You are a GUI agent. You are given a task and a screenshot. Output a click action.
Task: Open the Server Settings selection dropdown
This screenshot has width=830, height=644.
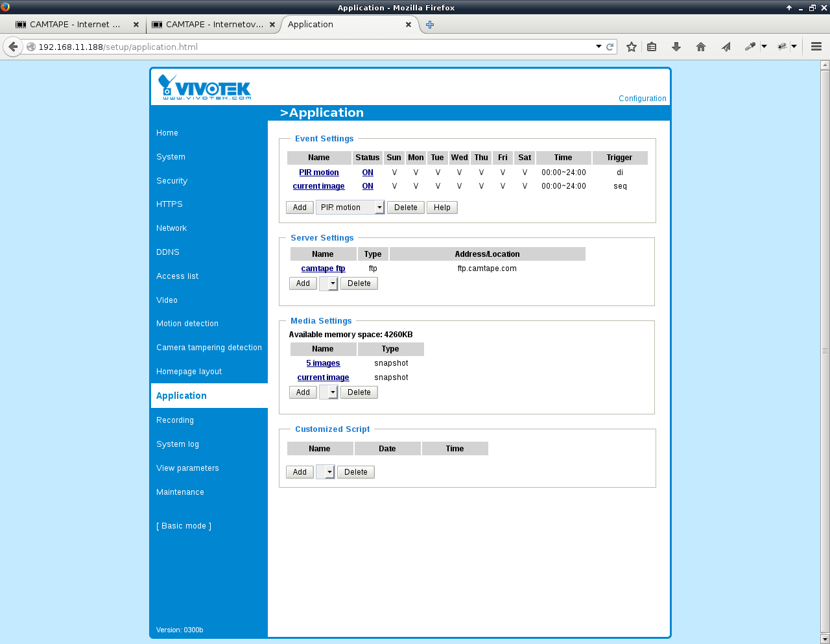pos(332,283)
